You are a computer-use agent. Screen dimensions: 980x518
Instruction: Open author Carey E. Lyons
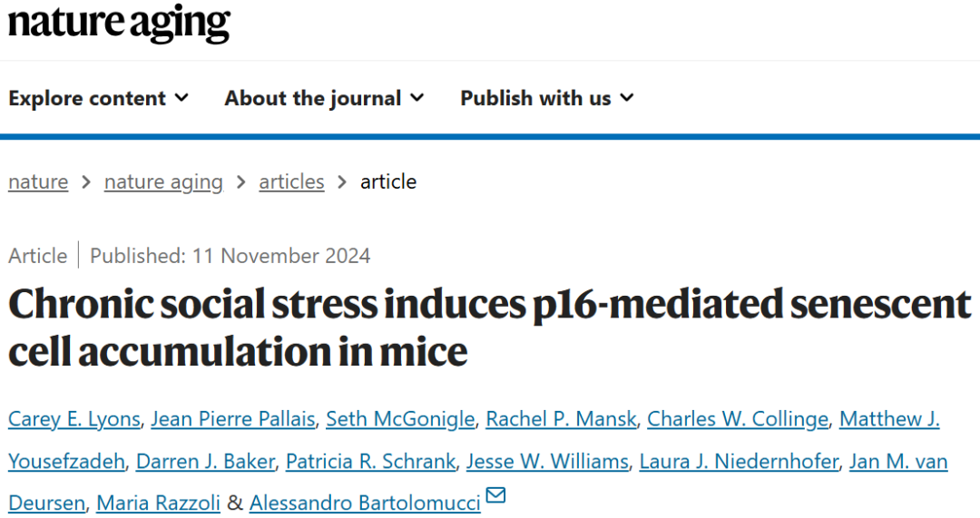[x=74, y=418]
